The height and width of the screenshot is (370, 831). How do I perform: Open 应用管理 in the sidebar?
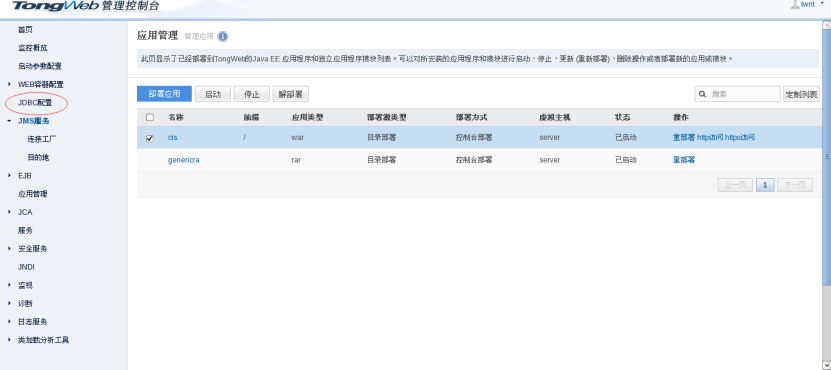[x=33, y=194]
